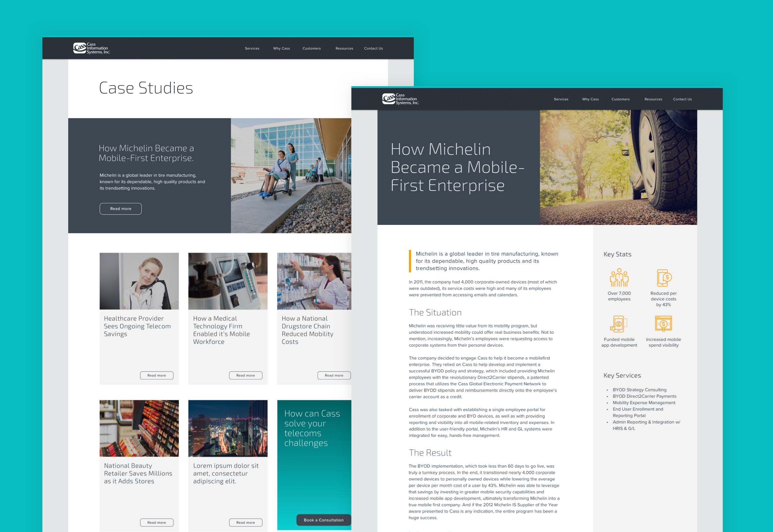The height and width of the screenshot is (532, 773).
Task: Click Read more under Healthcare Provider card
Action: [156, 375]
